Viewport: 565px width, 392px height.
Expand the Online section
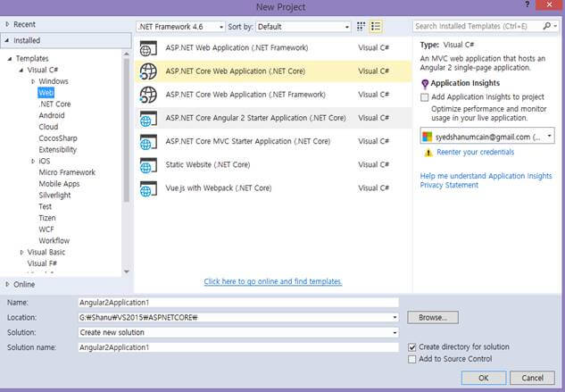coord(7,285)
